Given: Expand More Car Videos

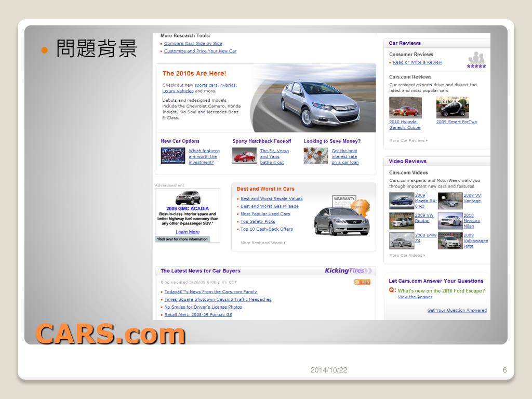Looking at the screenshot, I should click(x=407, y=255).
